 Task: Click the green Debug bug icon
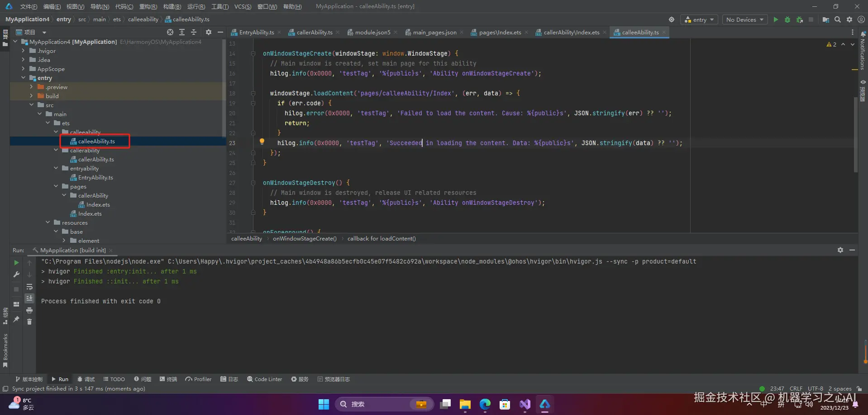click(x=787, y=19)
